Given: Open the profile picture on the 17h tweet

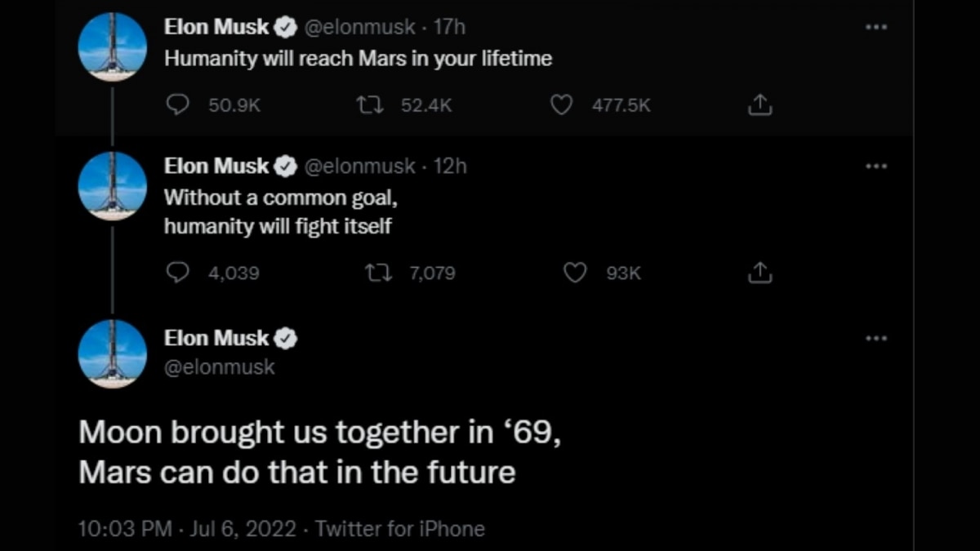Looking at the screenshot, I should 112,47.
